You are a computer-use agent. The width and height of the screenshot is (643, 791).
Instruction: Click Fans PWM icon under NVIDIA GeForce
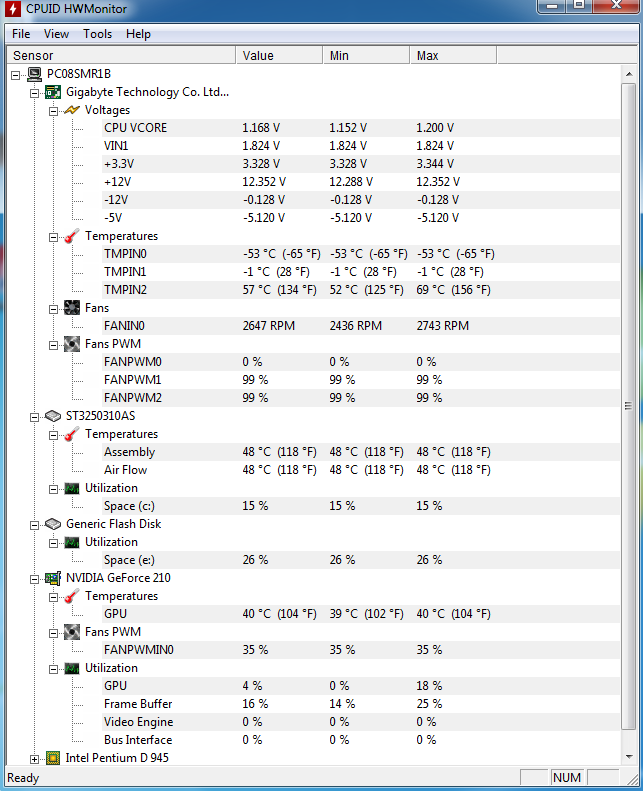(x=72, y=632)
